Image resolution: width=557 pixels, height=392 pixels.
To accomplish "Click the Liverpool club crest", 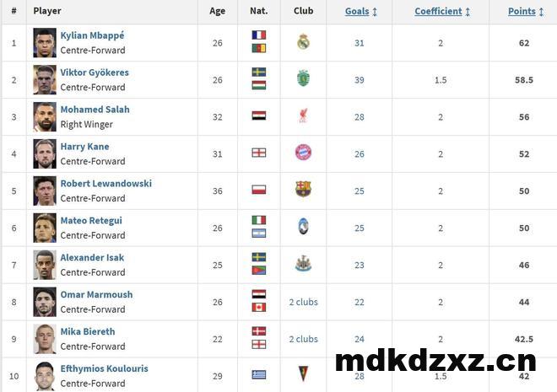I will [303, 116].
